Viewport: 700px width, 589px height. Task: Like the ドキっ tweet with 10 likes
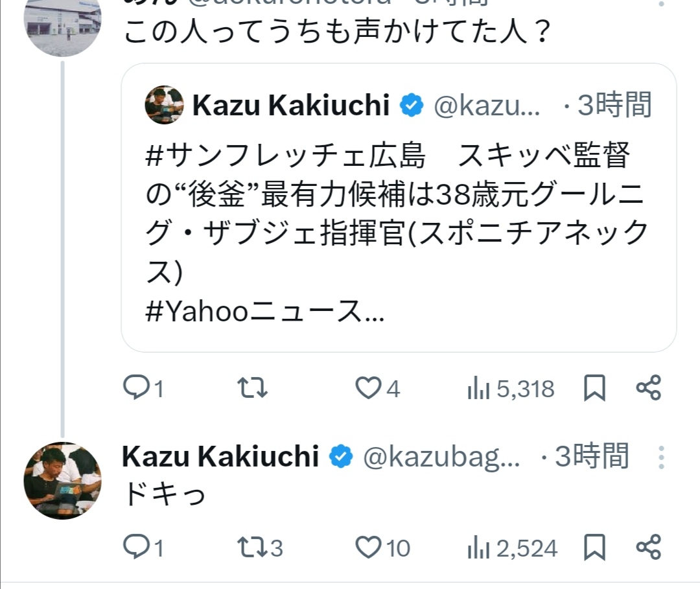point(369,548)
